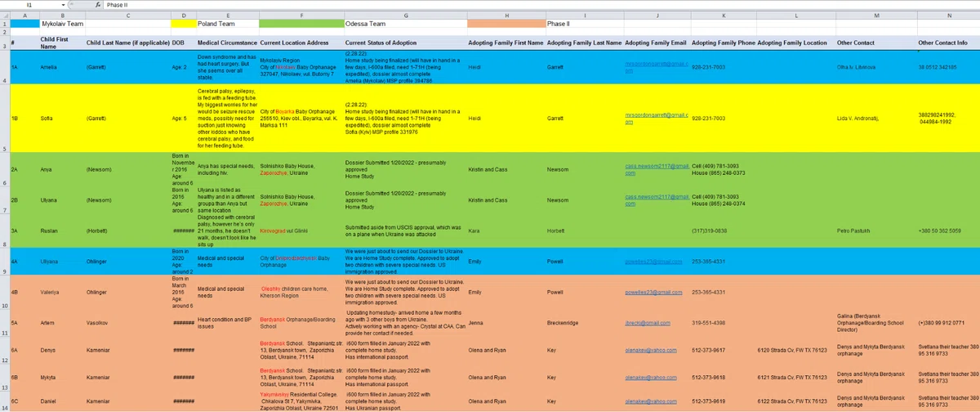This screenshot has height=412, width=980.
Task: Open cass.newsom2117 email link in row 2A
Action: [x=657, y=169]
